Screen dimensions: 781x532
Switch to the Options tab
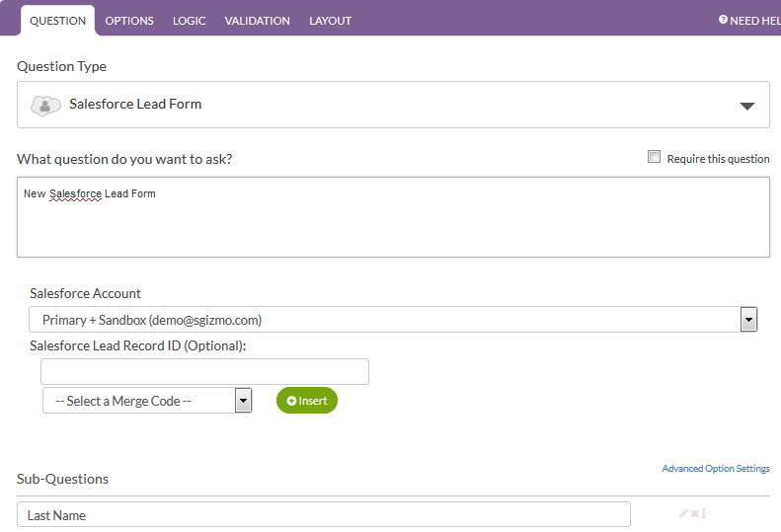(129, 21)
